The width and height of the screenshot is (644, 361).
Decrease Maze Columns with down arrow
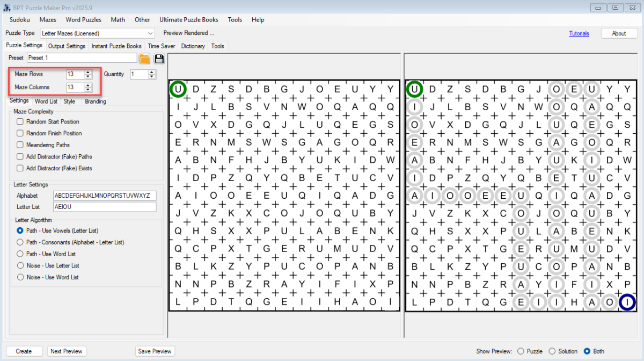click(88, 89)
